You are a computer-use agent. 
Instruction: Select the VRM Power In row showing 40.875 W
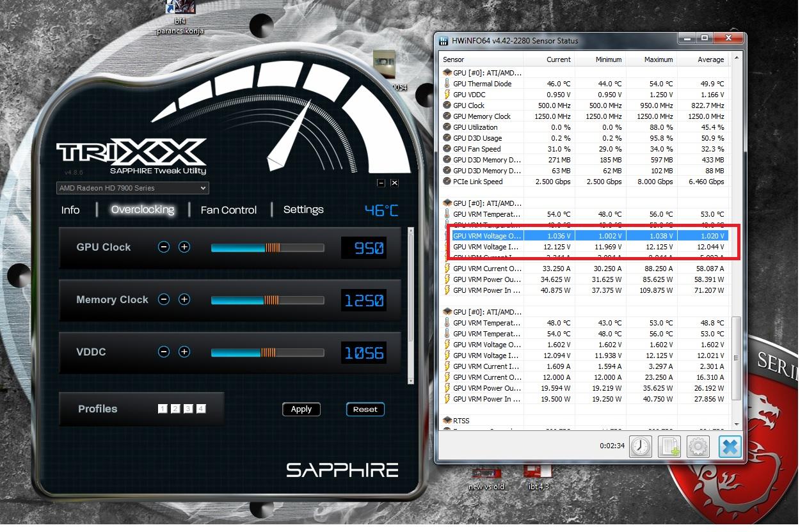584,290
